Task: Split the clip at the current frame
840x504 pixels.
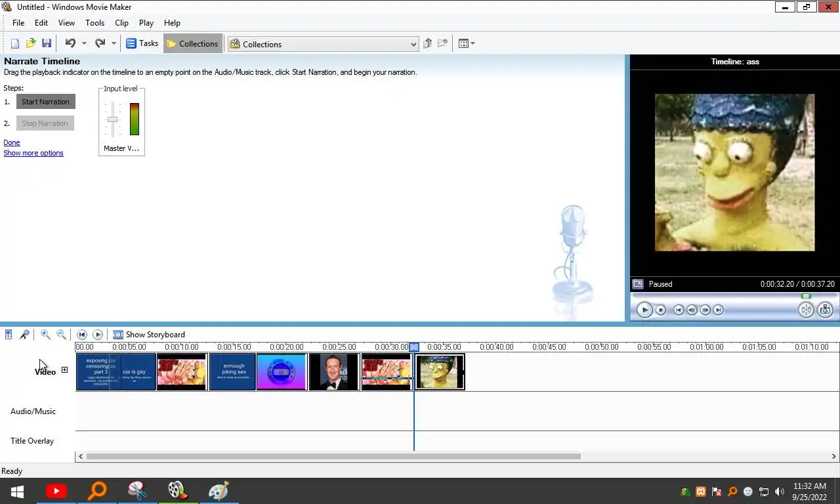Action: pos(806,310)
